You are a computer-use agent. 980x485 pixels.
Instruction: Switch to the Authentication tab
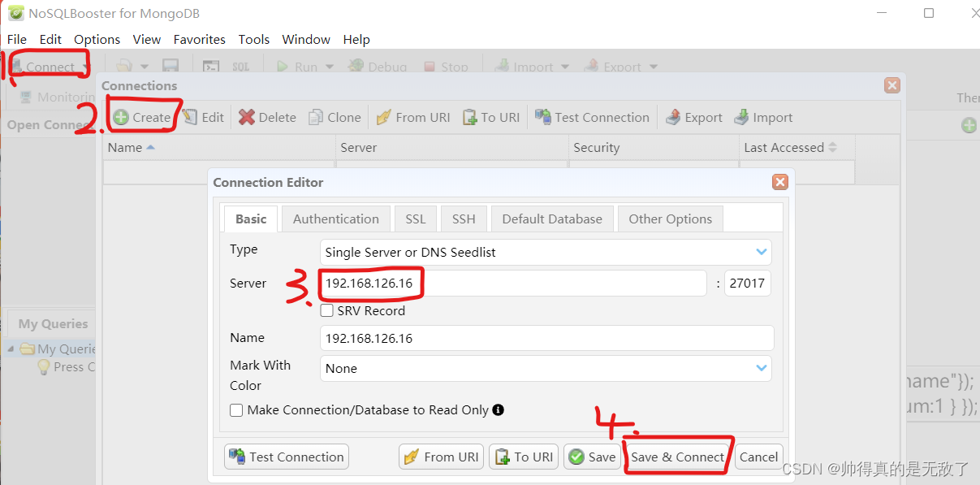(336, 219)
